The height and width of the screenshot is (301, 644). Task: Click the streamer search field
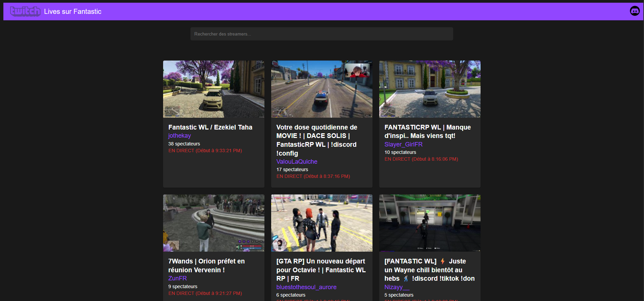pyautogui.click(x=321, y=34)
